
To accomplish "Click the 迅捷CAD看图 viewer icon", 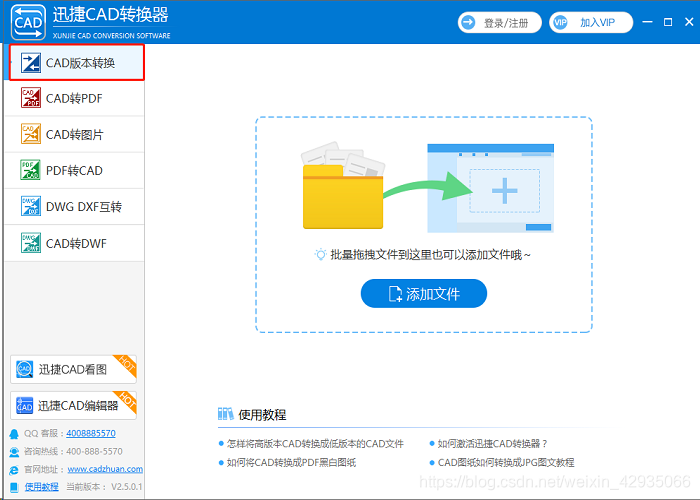I will click(x=25, y=369).
